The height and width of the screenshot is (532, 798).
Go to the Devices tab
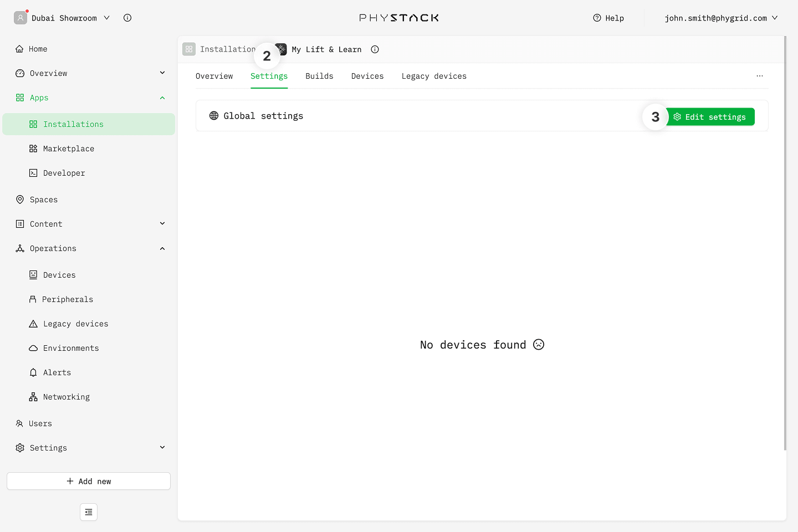click(x=367, y=76)
